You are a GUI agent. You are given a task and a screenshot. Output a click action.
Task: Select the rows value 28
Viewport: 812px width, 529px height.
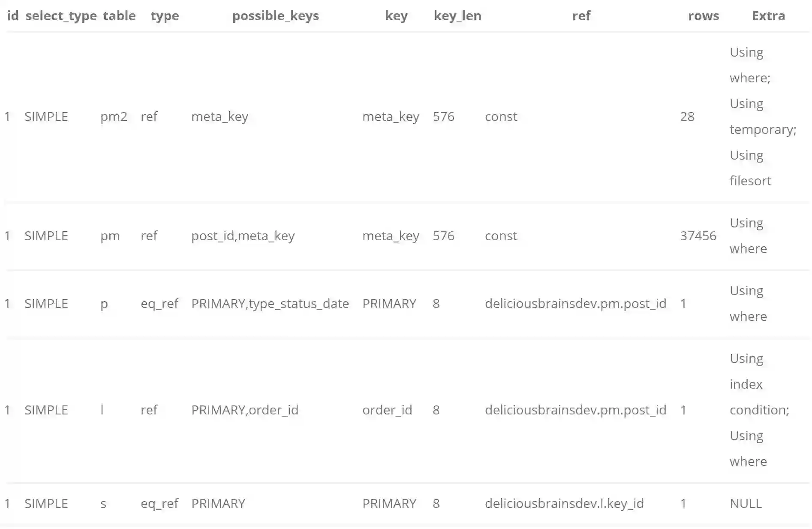tap(687, 117)
